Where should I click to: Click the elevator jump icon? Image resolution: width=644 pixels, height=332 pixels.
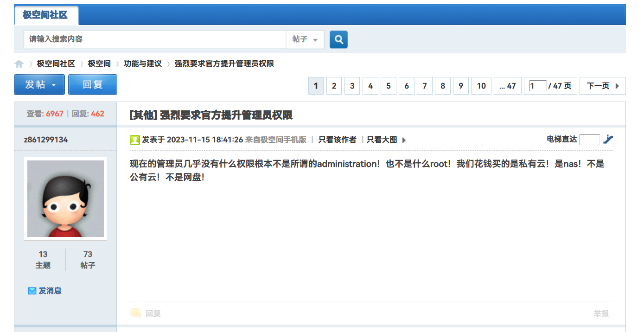point(608,139)
